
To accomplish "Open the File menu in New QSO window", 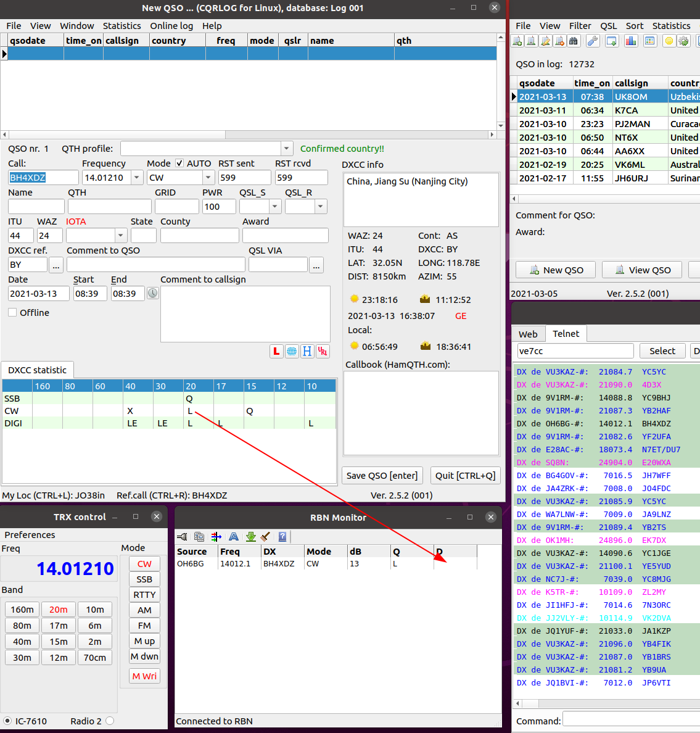I will tap(14, 26).
